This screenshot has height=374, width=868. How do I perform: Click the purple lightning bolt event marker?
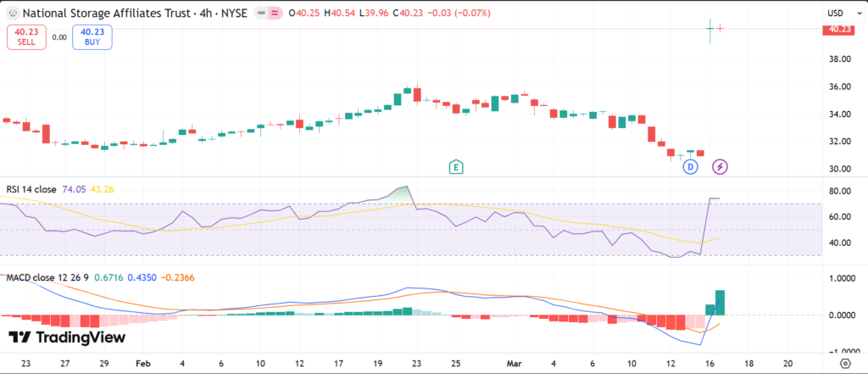tap(720, 166)
